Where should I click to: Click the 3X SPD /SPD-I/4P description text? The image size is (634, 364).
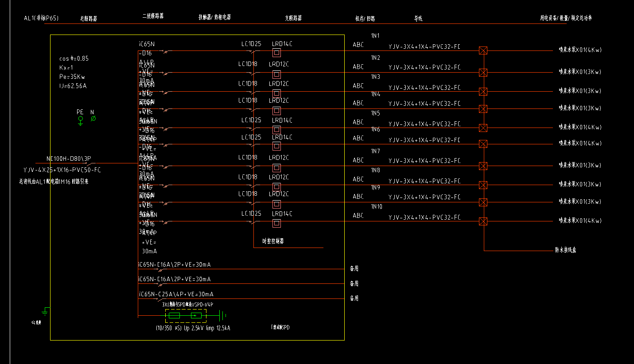(x=187, y=305)
